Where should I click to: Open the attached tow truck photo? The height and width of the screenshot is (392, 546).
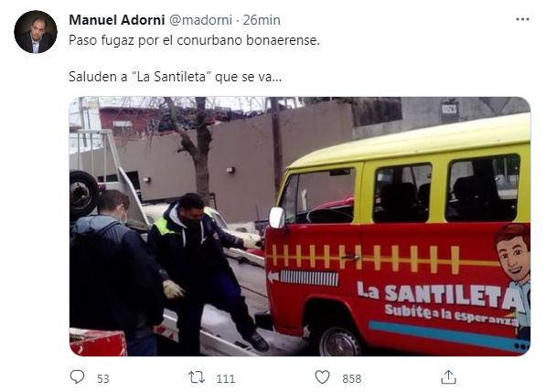[300, 227]
